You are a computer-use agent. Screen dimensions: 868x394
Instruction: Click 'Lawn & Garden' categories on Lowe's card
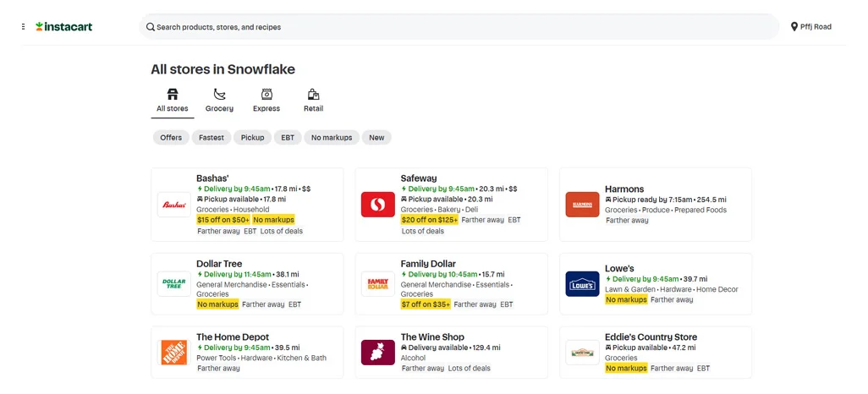[672, 289]
